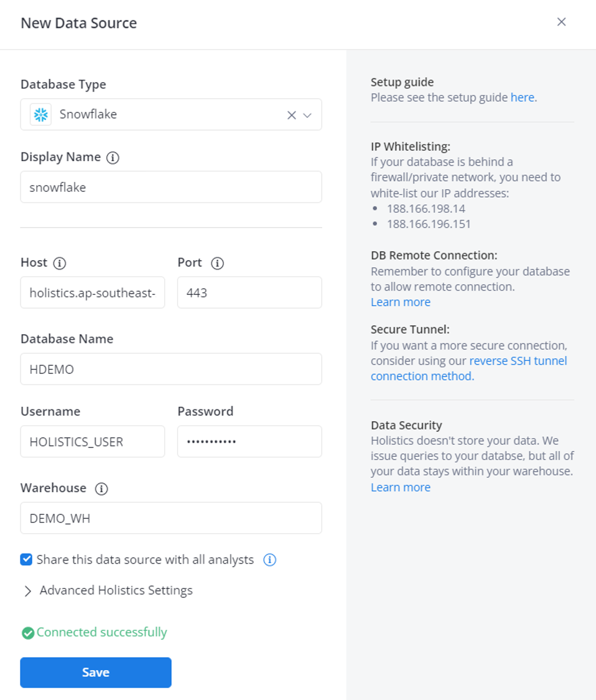Screen dimensions: 596x700
Task: Click the info icon after analysts checkbox
Action: (269, 559)
